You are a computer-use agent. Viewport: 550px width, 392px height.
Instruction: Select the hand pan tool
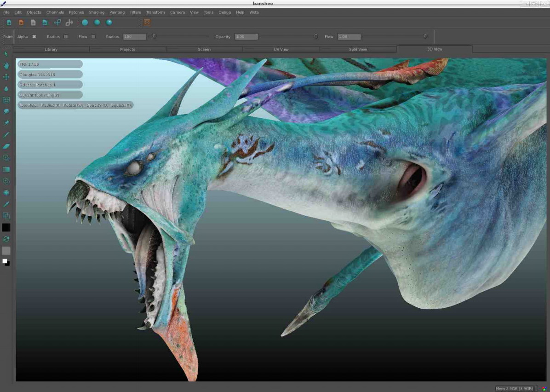(6, 65)
